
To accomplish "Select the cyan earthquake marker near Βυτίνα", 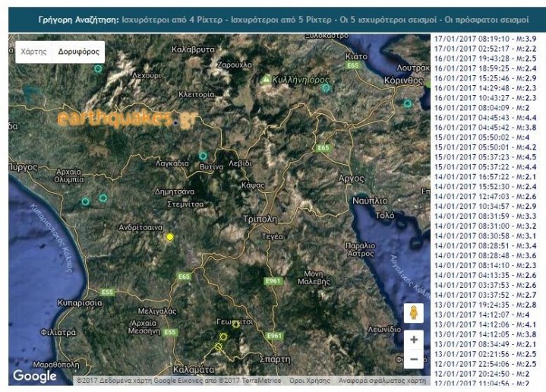I will click(203, 156).
